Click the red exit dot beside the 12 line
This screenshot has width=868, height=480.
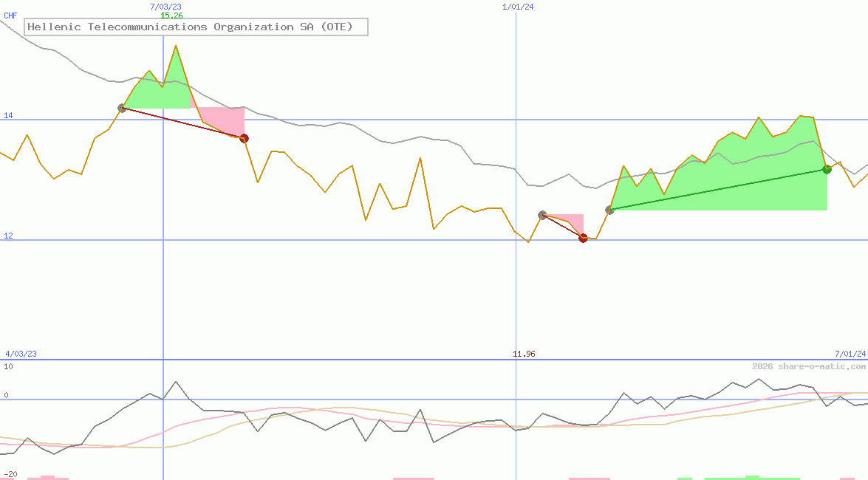pos(583,238)
